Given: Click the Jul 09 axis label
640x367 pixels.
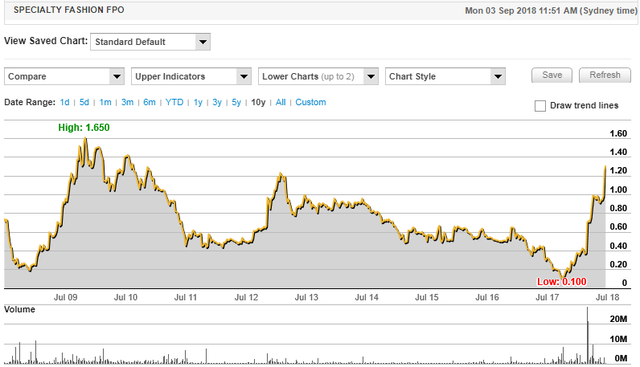Looking at the screenshot, I should (x=65, y=297).
